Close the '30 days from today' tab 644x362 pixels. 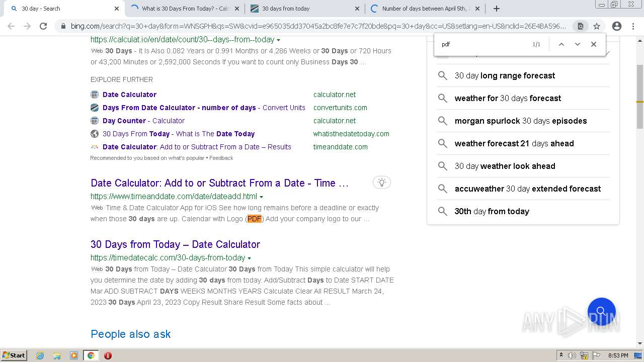(x=357, y=9)
